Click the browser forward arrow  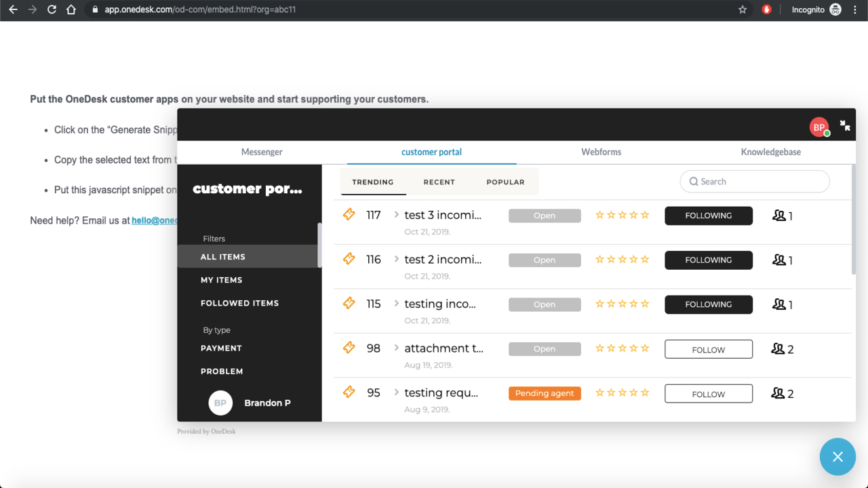click(33, 9)
